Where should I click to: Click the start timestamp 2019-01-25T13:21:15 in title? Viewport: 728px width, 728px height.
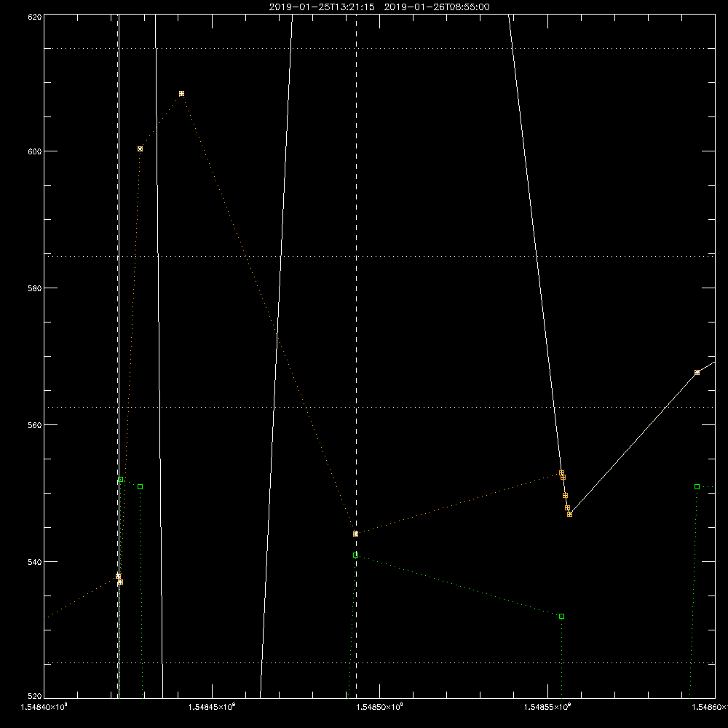coord(322,7)
